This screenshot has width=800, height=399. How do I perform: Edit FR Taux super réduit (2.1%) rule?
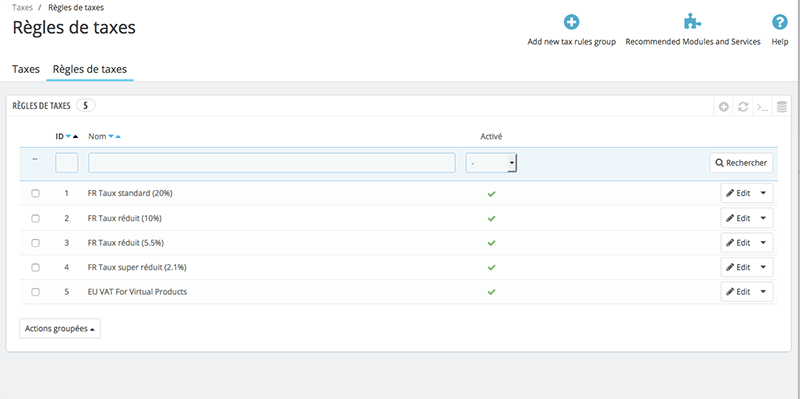pos(738,267)
